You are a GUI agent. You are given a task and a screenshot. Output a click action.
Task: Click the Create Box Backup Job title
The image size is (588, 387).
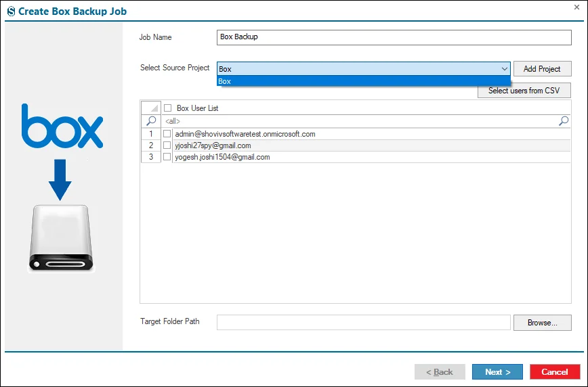click(72, 12)
